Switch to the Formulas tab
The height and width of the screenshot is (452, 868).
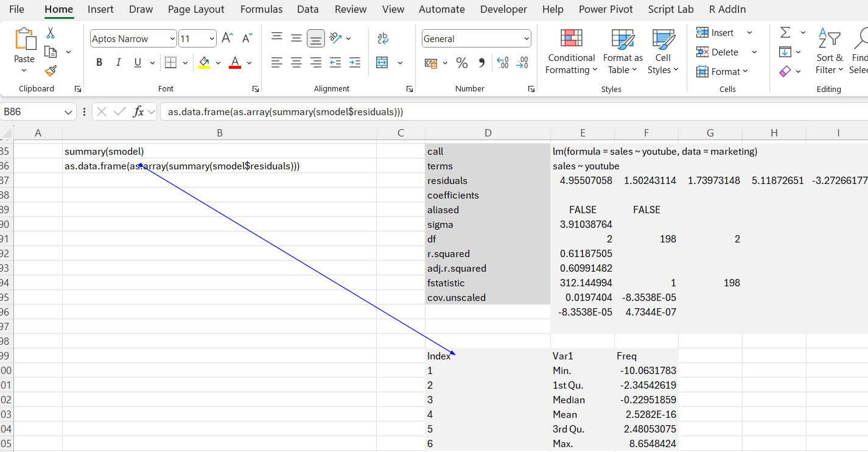click(x=261, y=9)
